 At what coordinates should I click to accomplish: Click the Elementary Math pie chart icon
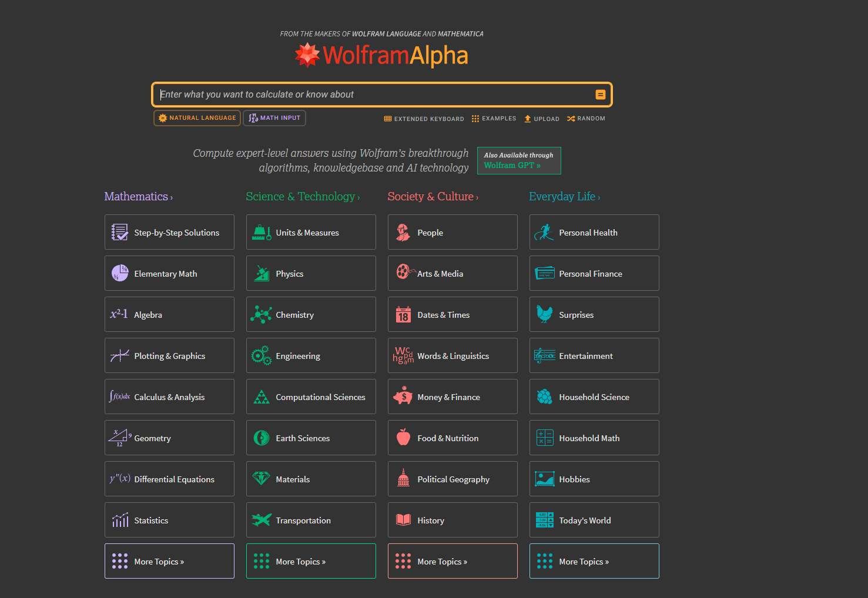(120, 273)
